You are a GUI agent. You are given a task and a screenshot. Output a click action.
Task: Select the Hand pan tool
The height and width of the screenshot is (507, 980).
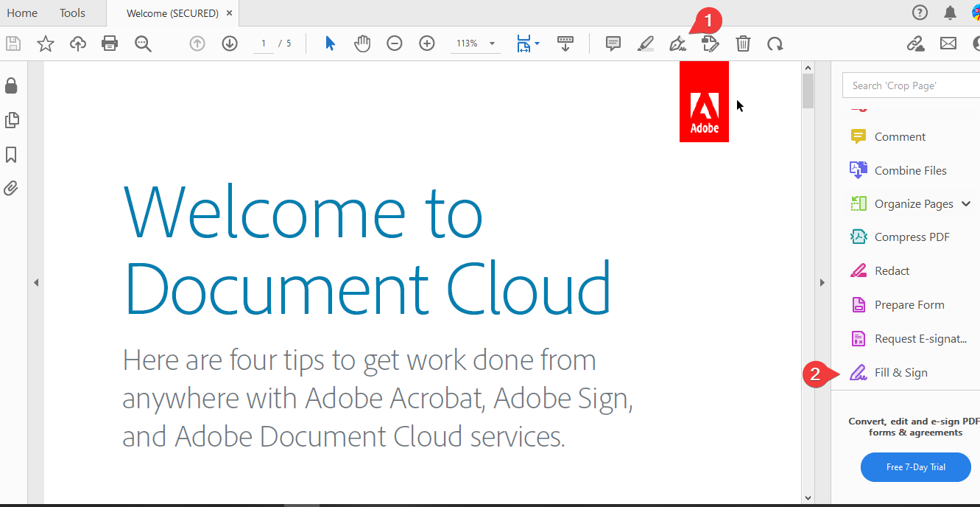coord(362,43)
